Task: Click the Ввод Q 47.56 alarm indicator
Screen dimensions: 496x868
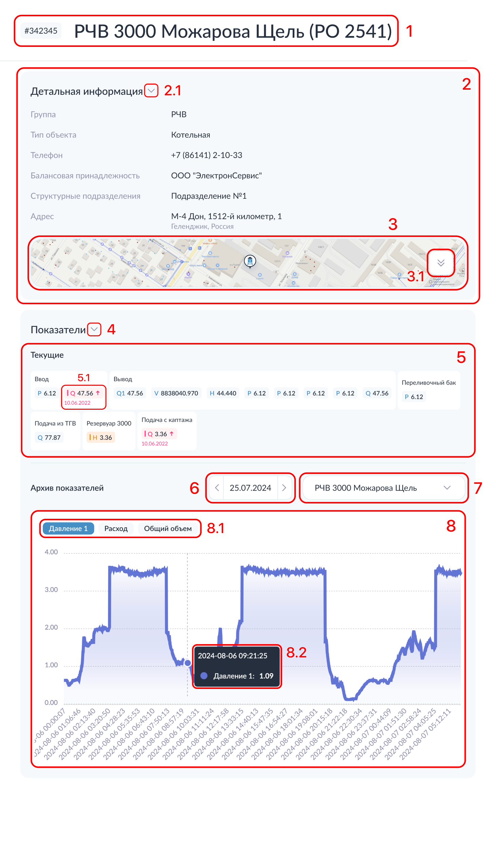Action: (84, 393)
